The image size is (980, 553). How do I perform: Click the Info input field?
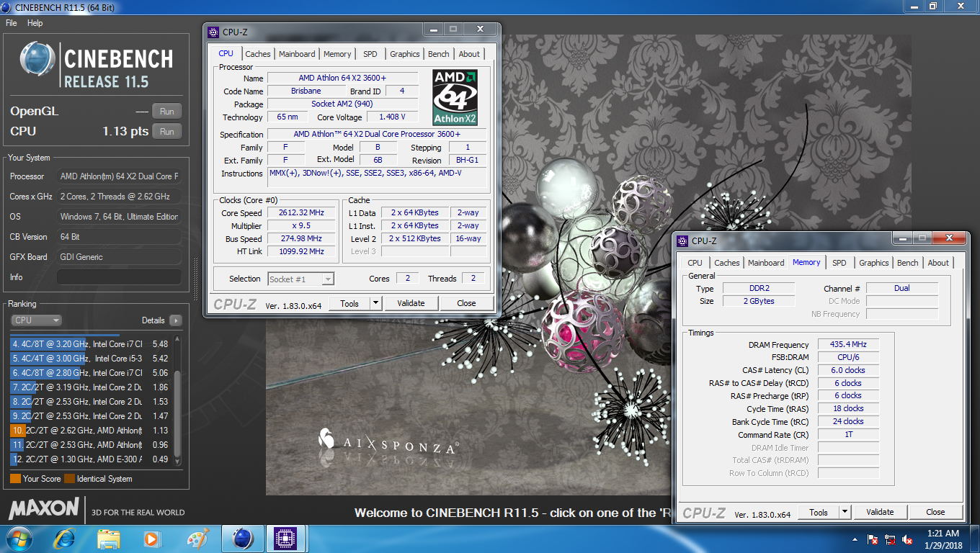119,277
